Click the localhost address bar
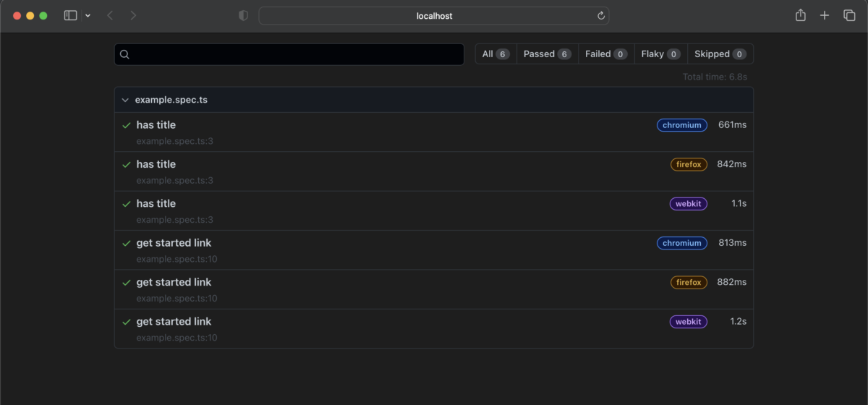Screen dimensions: 868x405 coord(434,15)
